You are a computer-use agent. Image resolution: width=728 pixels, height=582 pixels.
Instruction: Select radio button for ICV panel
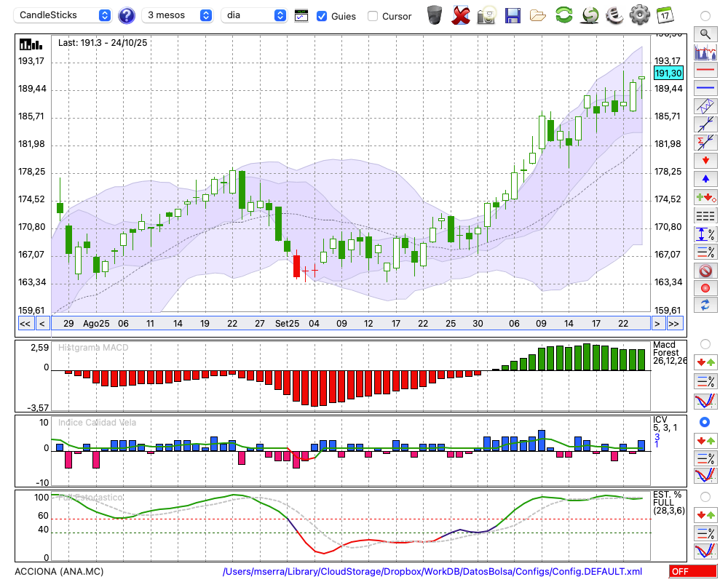(x=705, y=422)
